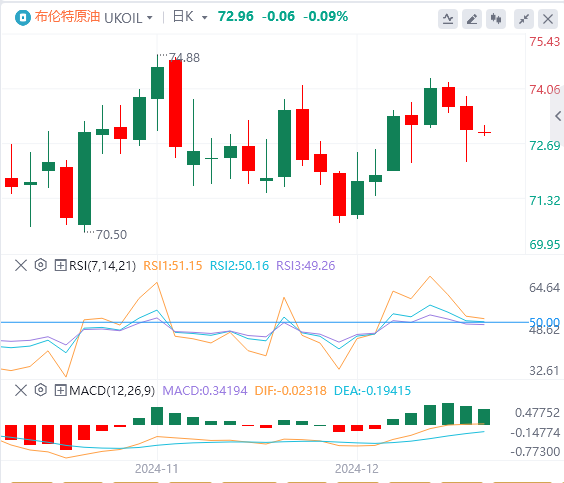
Task: Open the 日K timeframe dropdown
Action: [190, 17]
